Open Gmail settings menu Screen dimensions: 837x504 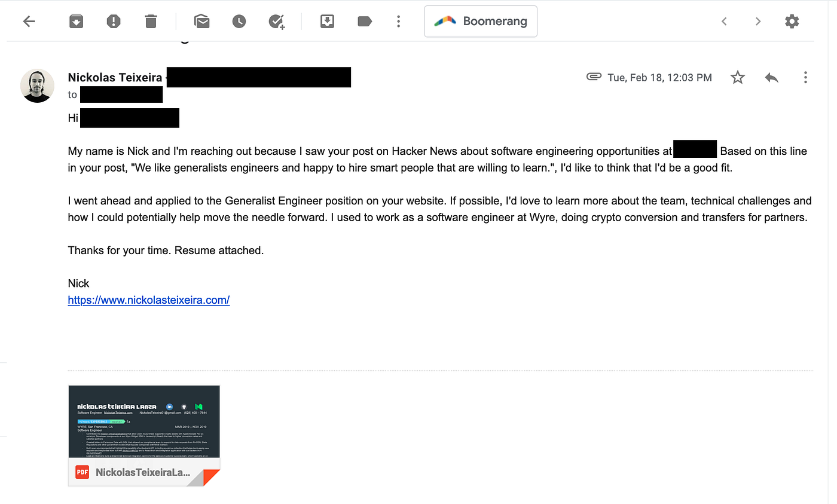pyautogui.click(x=792, y=21)
